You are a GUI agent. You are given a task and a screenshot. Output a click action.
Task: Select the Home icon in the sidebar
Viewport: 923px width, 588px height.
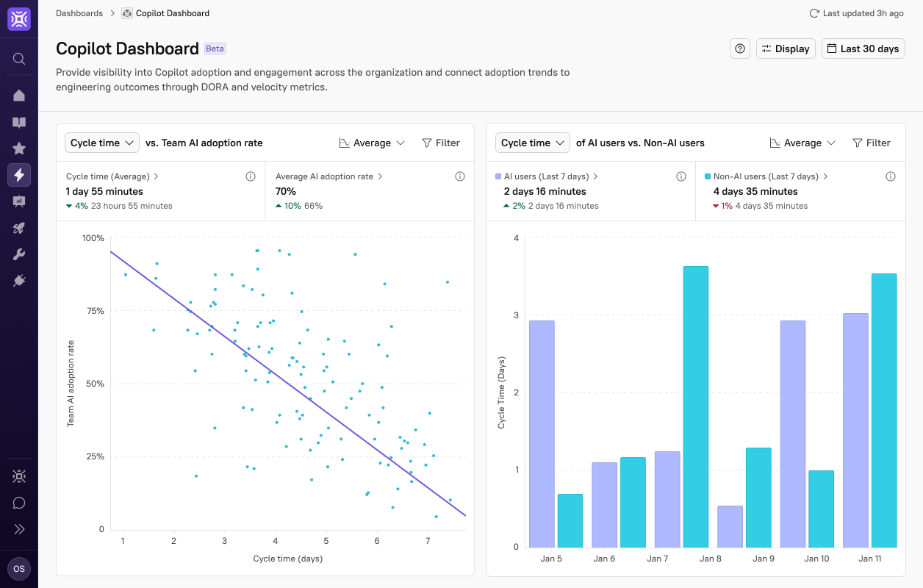[x=18, y=95]
